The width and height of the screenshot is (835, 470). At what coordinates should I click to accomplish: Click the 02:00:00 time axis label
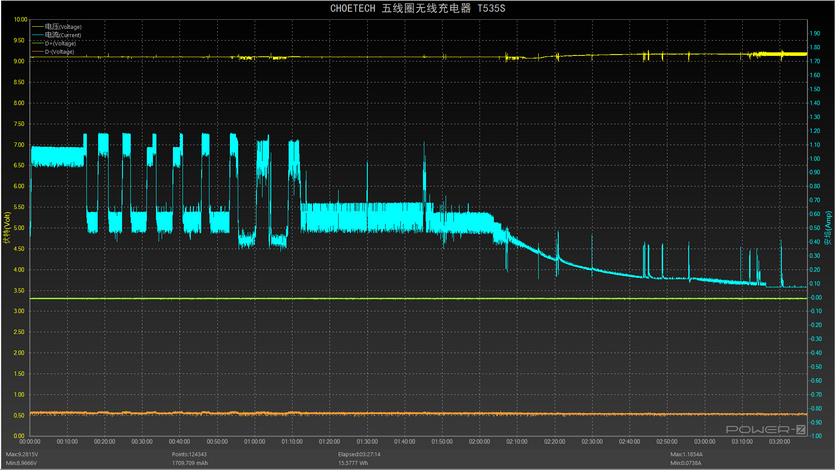479,442
